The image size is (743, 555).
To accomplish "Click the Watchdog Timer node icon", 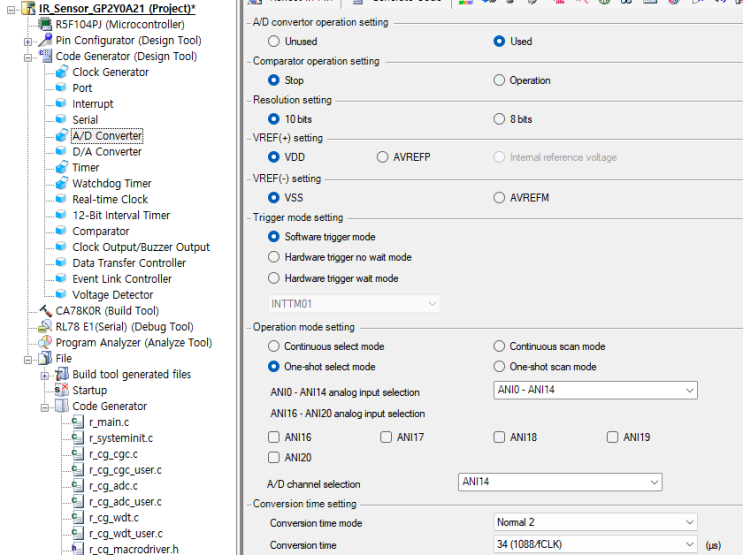I will [x=62, y=183].
